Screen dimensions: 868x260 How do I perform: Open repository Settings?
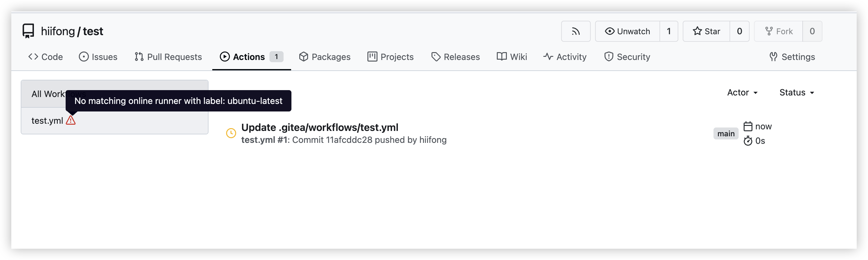point(792,57)
